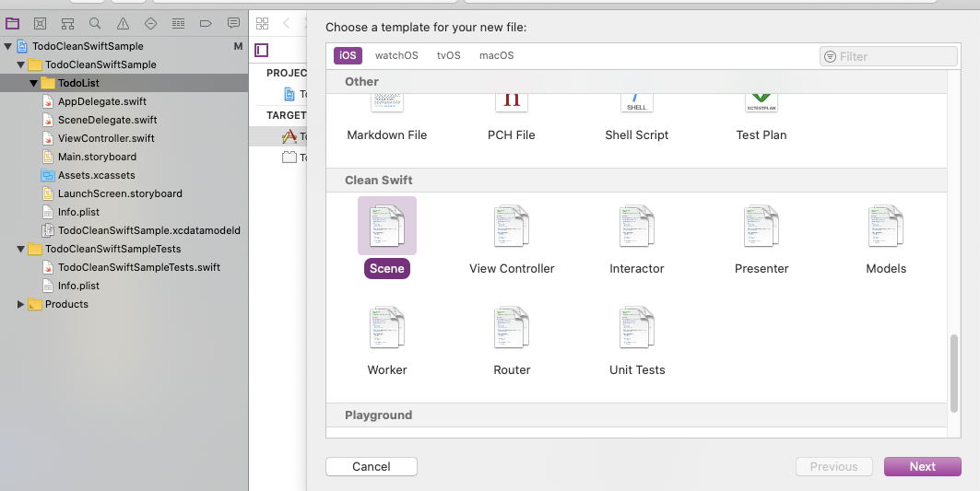
Task: Switch to the tvOS platform tab
Action: click(449, 55)
